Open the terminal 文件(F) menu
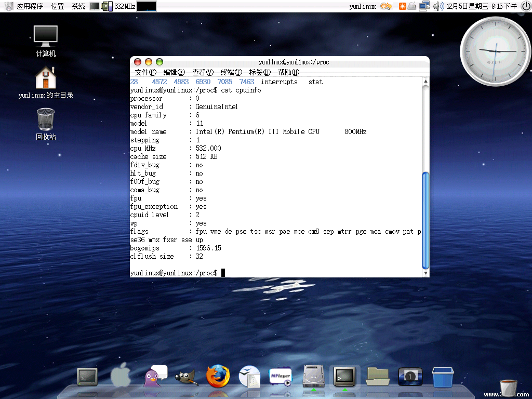Image resolution: width=532 pixels, height=399 pixels. pyautogui.click(x=145, y=72)
